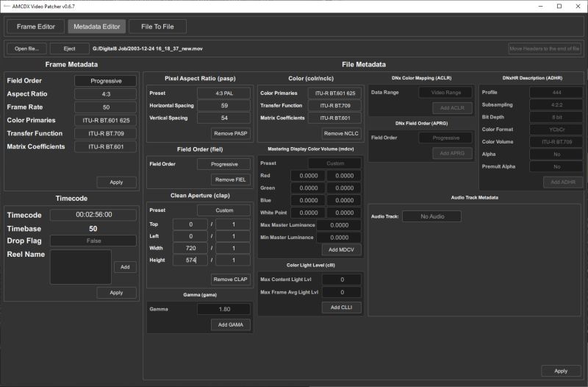Open the Color Format YCbCr dropdown
The height and width of the screenshot is (387, 588).
click(x=556, y=129)
